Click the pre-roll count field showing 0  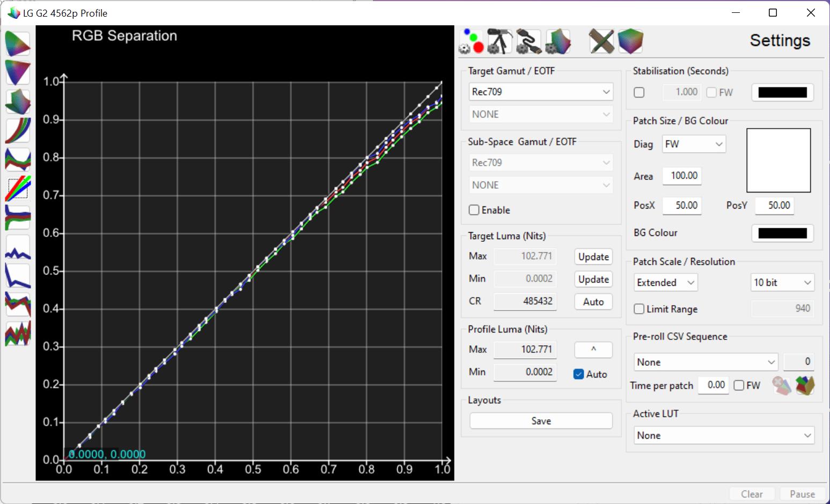point(798,362)
